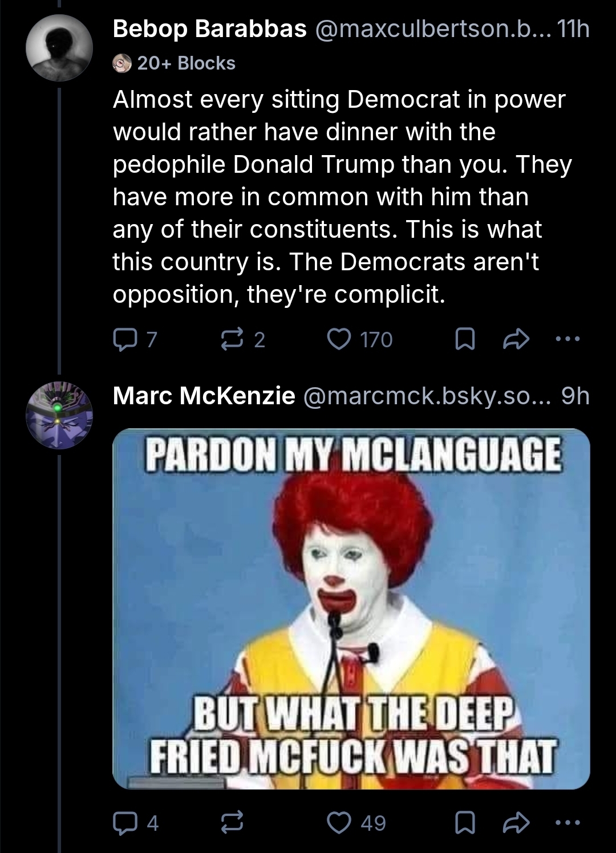Bookmark Bebop Barabbas's post
This screenshot has height=853, width=616.
click(x=465, y=340)
